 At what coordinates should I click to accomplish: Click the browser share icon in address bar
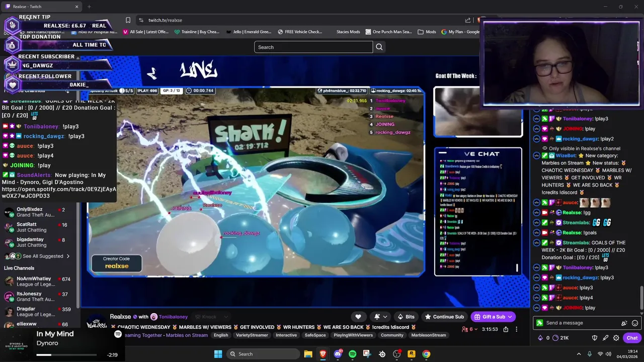(x=468, y=20)
